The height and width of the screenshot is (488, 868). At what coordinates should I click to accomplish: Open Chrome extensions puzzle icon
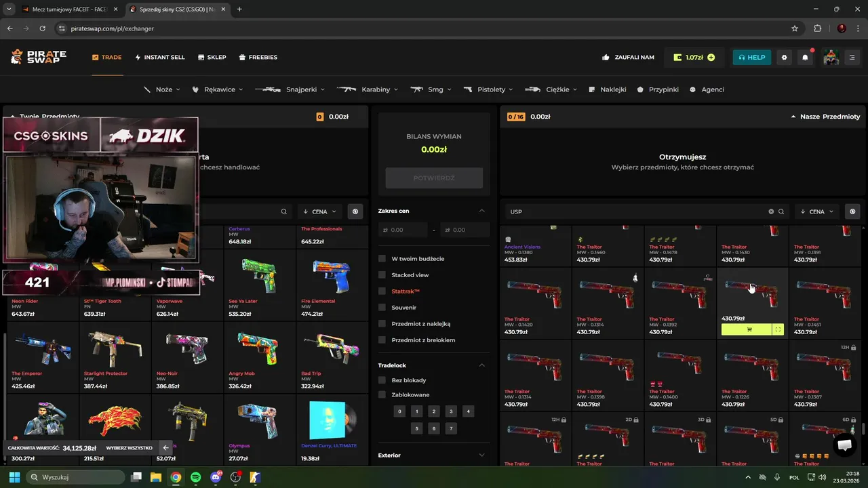point(817,28)
